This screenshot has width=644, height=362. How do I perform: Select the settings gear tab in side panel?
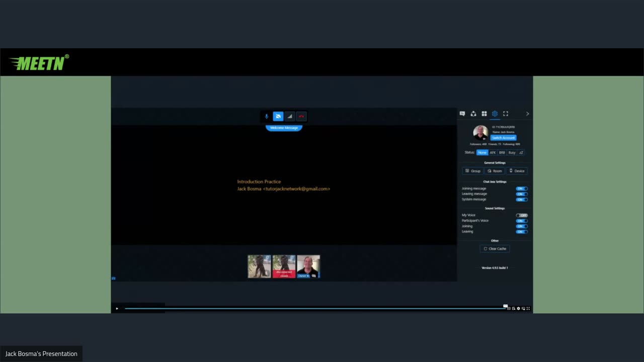[495, 114]
